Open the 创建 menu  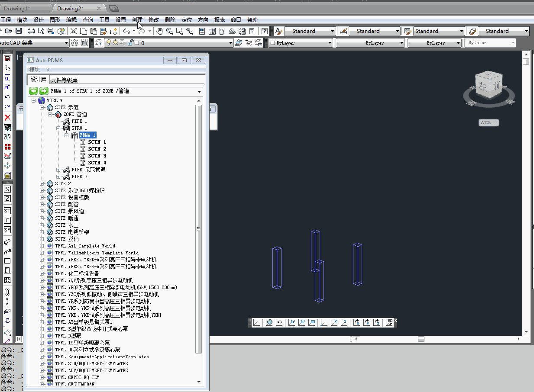[137, 20]
